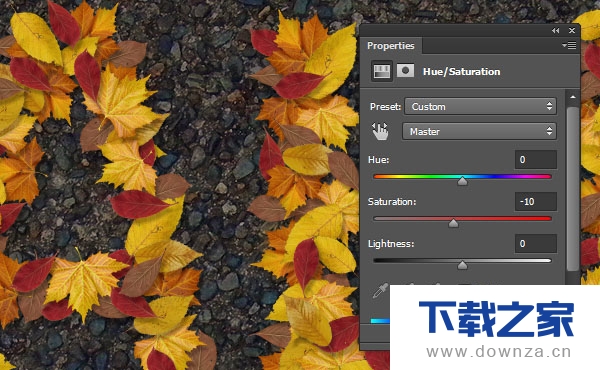Click the Lightness slider handle

point(462,265)
